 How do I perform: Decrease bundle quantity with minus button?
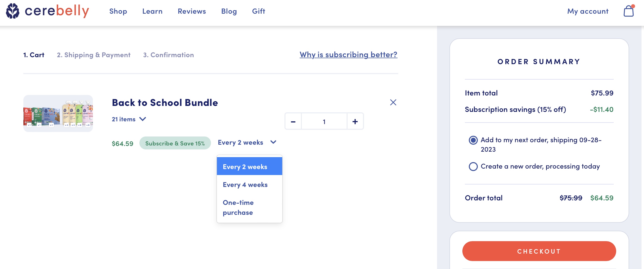click(x=293, y=122)
